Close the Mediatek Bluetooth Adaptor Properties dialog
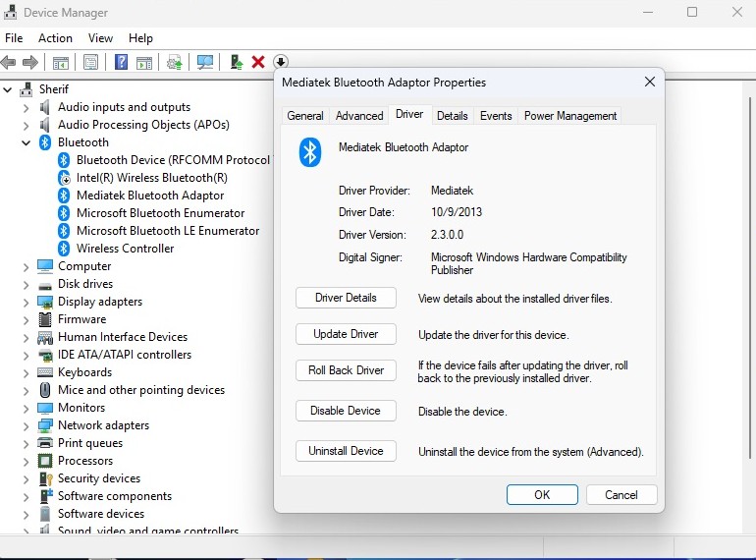 click(x=650, y=83)
